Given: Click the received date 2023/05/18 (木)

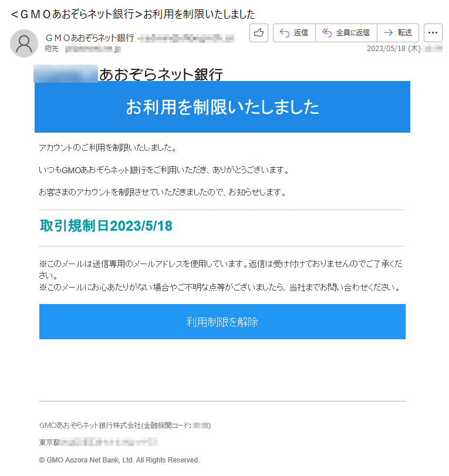Looking at the screenshot, I should pyautogui.click(x=394, y=49).
